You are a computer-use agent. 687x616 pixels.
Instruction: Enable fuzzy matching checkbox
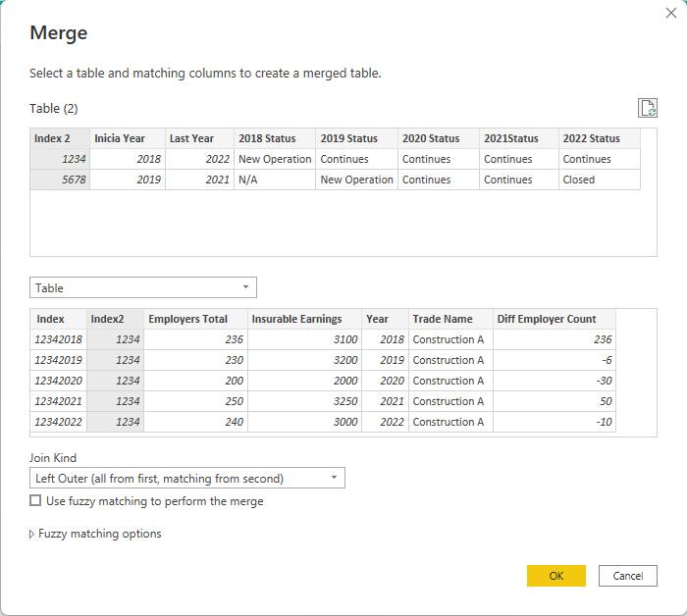coord(35,500)
